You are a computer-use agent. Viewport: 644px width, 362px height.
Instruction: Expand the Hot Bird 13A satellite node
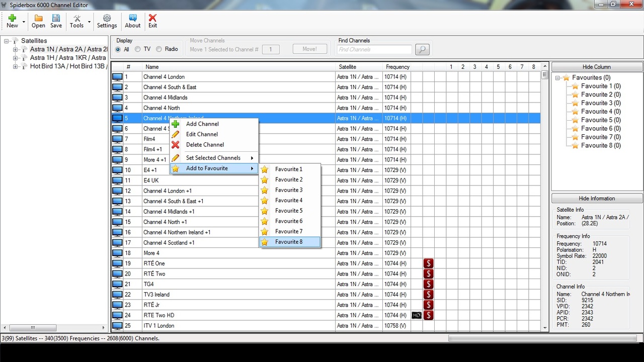[x=15, y=66]
